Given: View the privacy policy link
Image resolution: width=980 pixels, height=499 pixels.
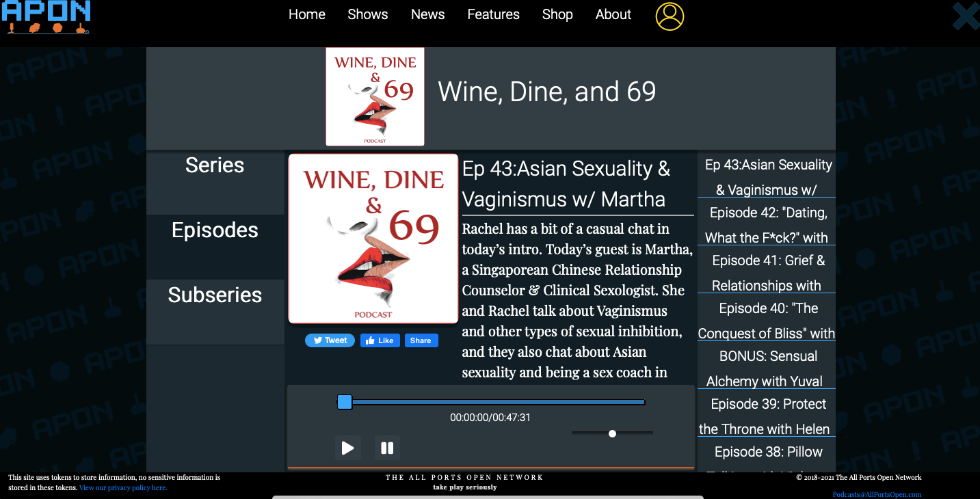Looking at the screenshot, I should [123, 488].
